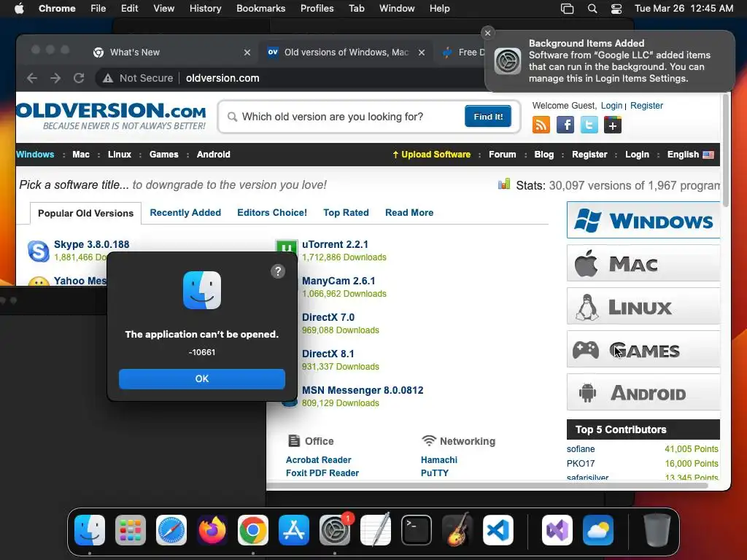Open Hamachi under Networking
Viewport: 747px width, 560px height.
[x=438, y=460]
